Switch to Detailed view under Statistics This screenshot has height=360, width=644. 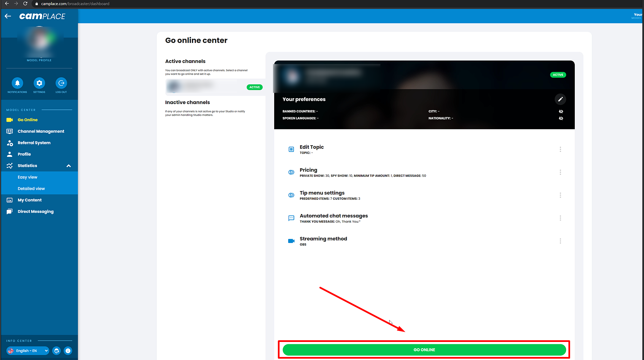pos(31,188)
